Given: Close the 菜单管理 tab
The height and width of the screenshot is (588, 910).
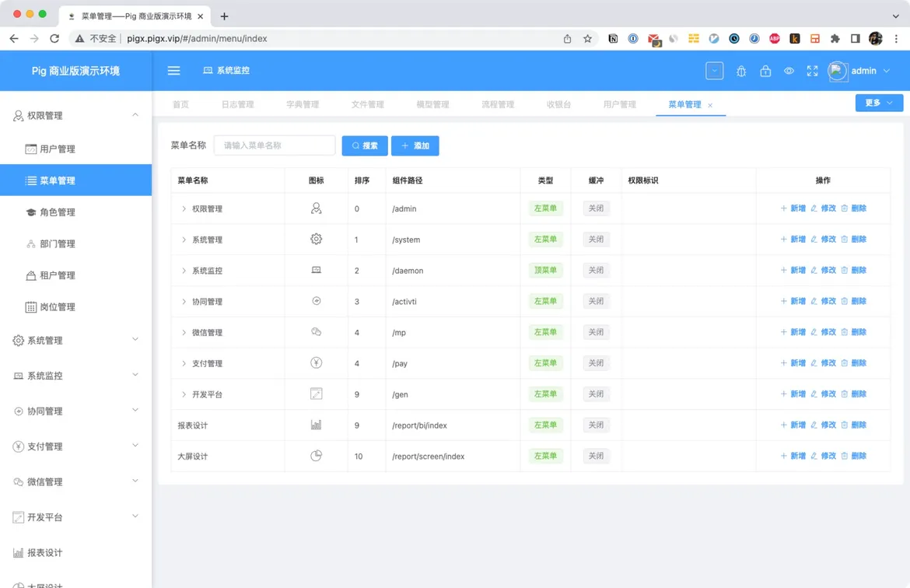Looking at the screenshot, I should pyautogui.click(x=710, y=105).
